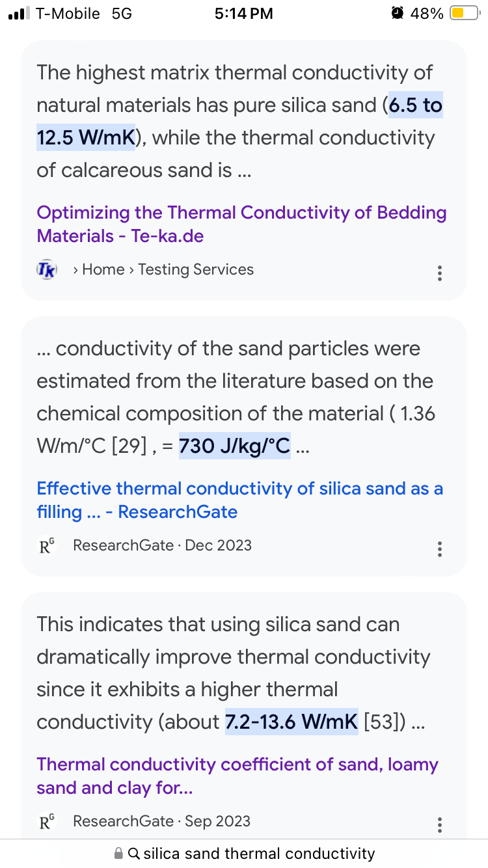This screenshot has height=868, width=488.
Task: Tap the magnifier icon in address bar
Action: [134, 853]
